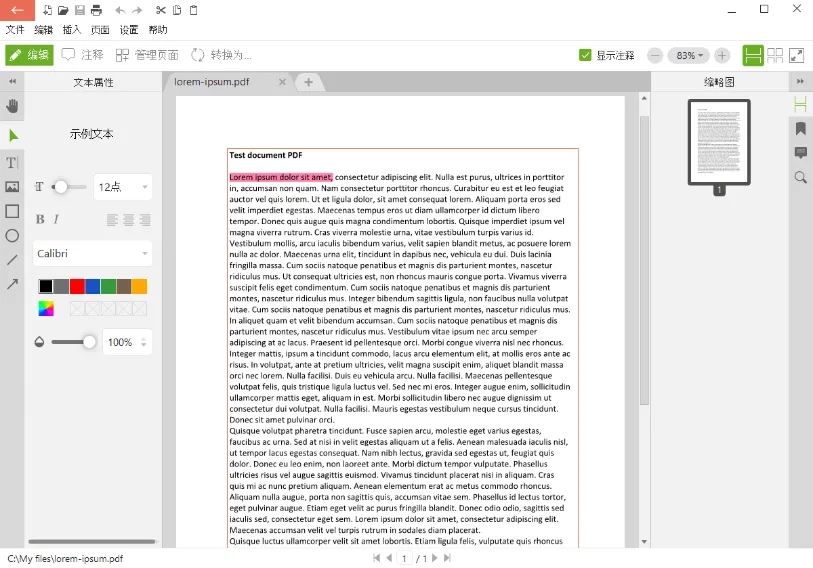
Task: Go to the first page
Action: click(376, 558)
